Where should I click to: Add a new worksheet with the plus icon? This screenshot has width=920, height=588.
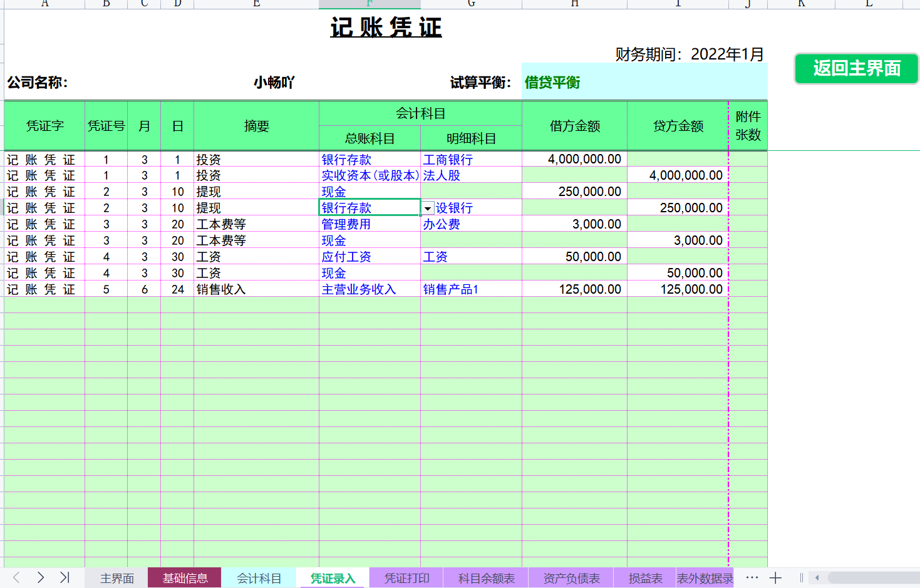(x=775, y=577)
